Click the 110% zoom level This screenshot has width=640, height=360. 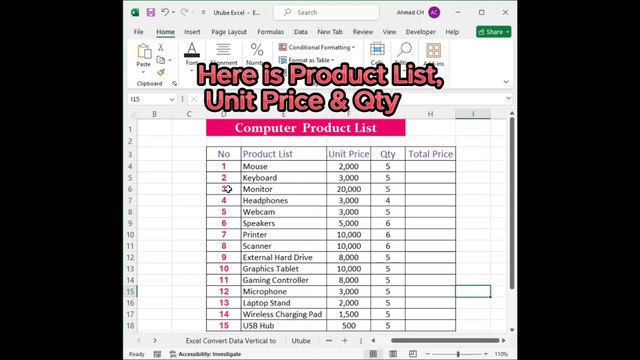click(x=501, y=354)
